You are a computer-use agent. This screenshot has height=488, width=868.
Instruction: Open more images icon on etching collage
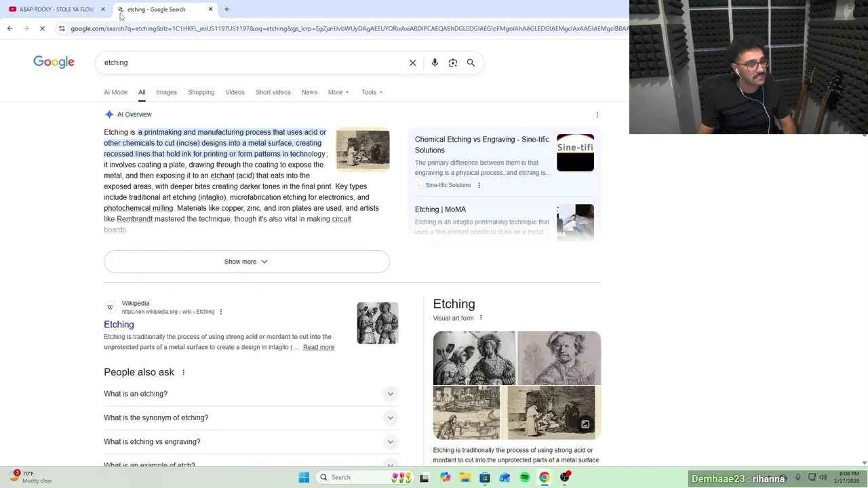click(585, 424)
